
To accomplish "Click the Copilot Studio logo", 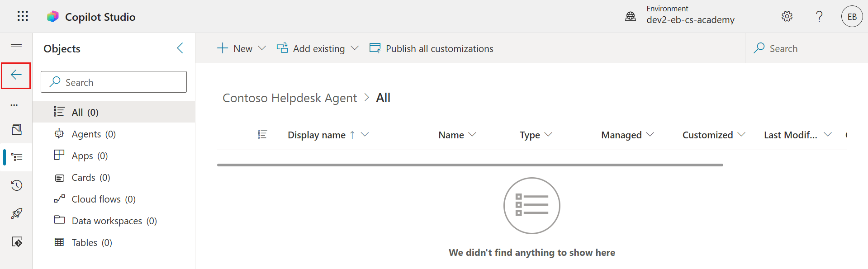I will click(x=53, y=17).
